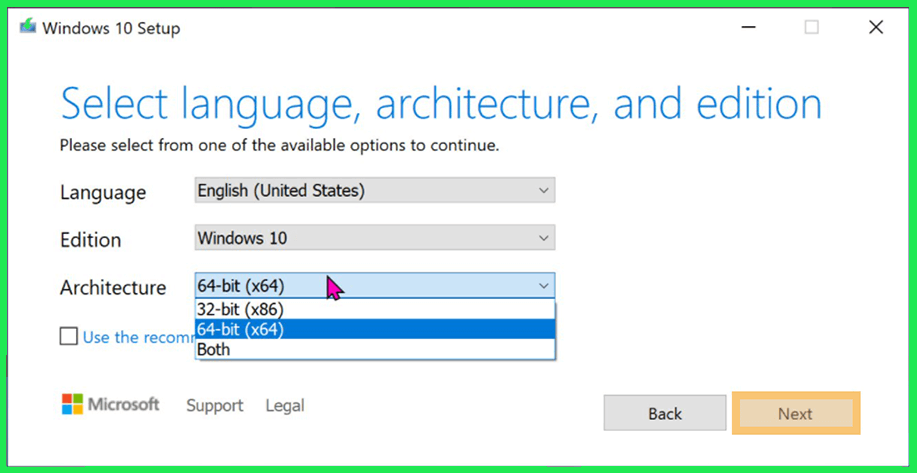Click the Windows 10 Setup title icon

(27, 28)
